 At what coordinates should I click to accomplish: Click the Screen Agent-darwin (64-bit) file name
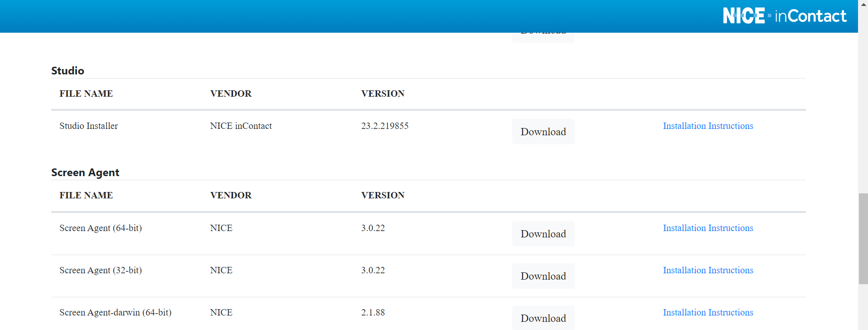point(115,312)
